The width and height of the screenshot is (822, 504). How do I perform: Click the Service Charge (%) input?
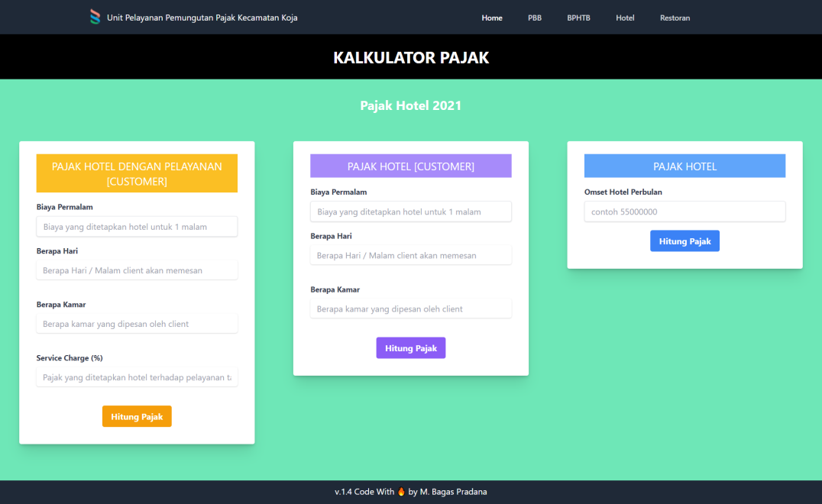click(137, 377)
